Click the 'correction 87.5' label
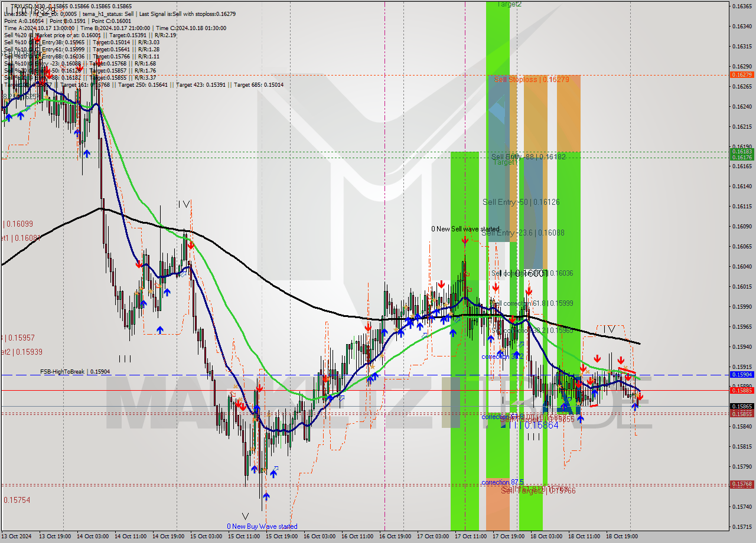The image size is (756, 543). click(x=503, y=482)
